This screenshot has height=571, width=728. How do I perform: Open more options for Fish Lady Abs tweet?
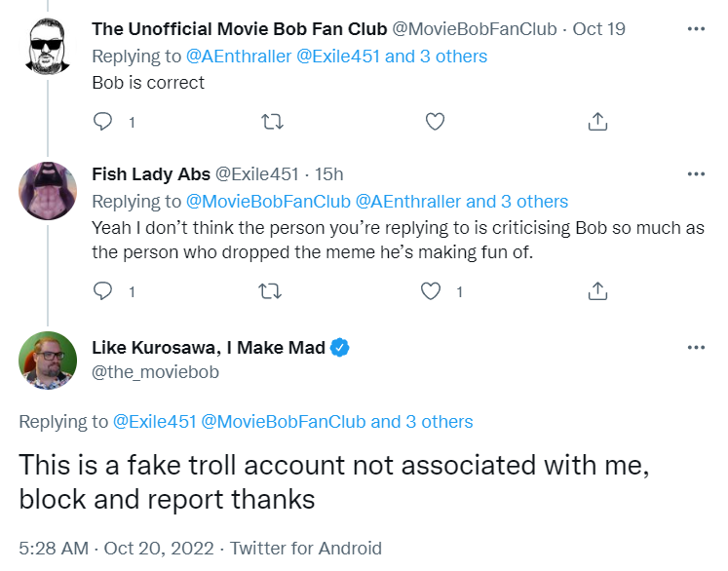tap(696, 174)
